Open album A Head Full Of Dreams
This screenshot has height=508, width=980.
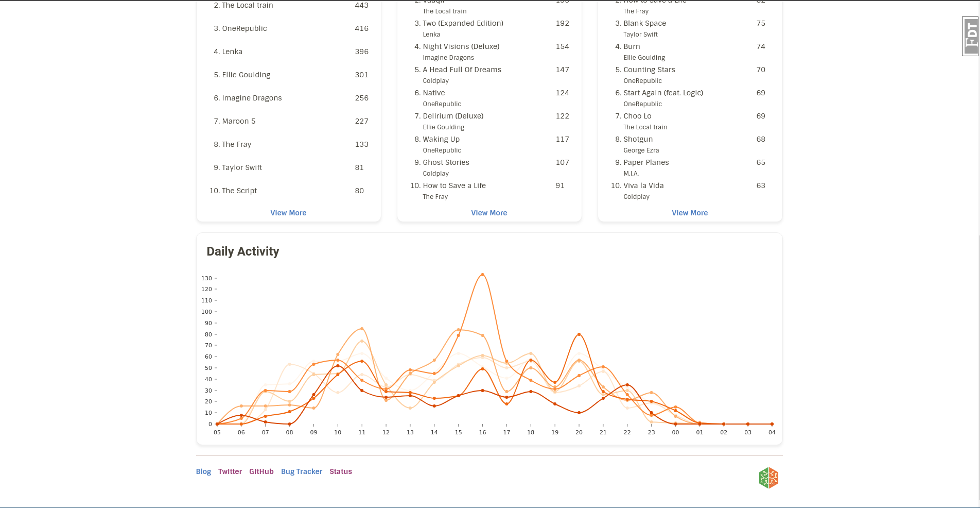click(462, 70)
